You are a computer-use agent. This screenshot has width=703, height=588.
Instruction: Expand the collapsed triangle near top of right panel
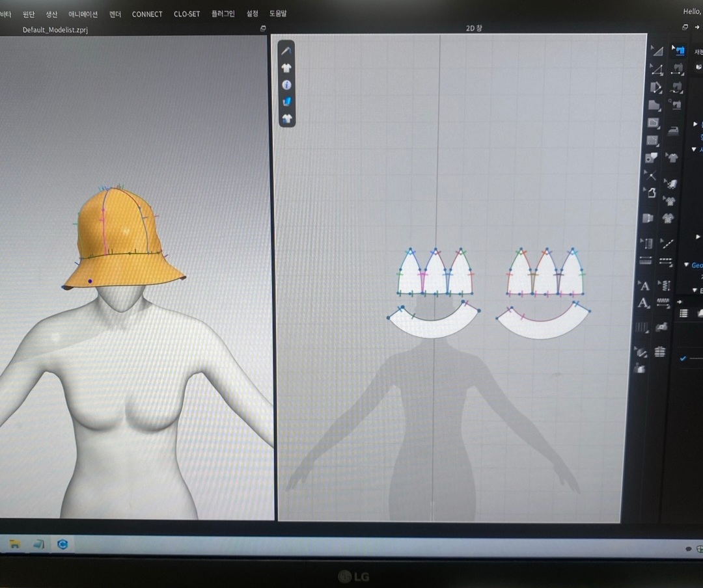[695, 124]
